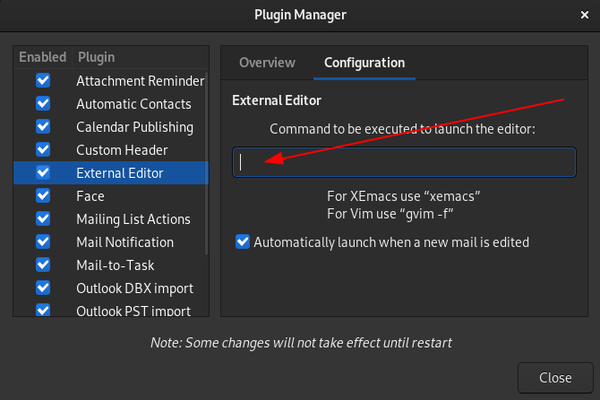Switch to the Overview tab
600x400 pixels.
point(267,62)
